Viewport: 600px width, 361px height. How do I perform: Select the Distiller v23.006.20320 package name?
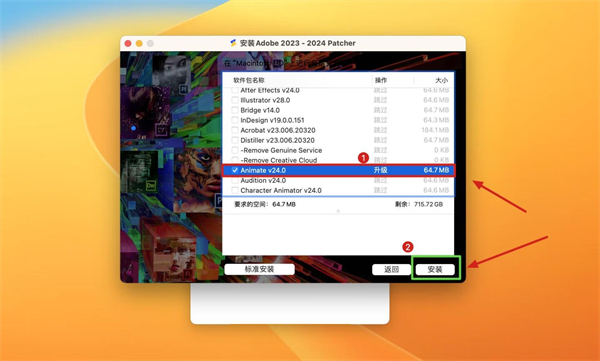tap(277, 140)
